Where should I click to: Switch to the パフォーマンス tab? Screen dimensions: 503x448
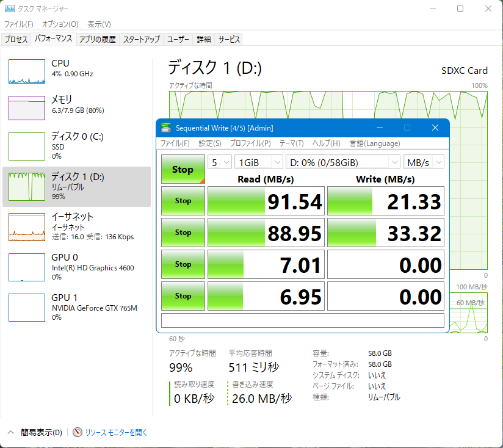click(53, 39)
